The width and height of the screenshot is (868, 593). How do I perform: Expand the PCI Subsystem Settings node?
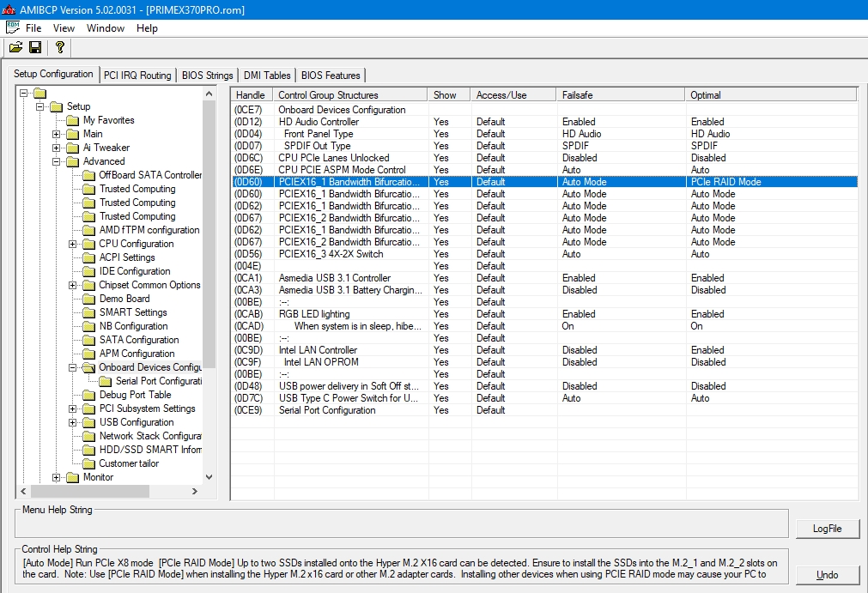click(x=72, y=408)
